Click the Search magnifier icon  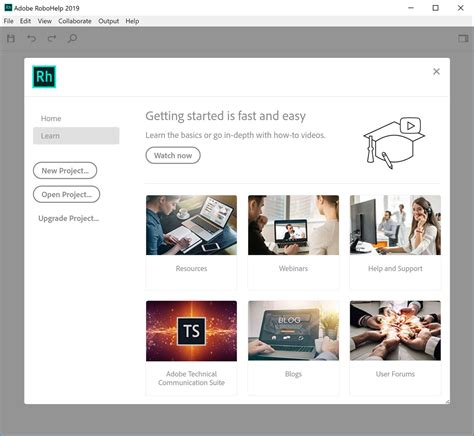(72, 38)
